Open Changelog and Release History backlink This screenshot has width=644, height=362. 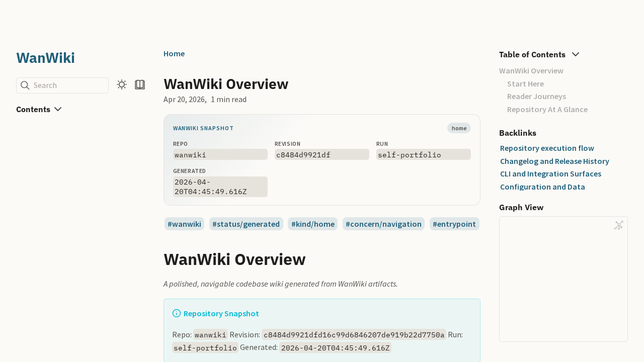click(x=554, y=161)
